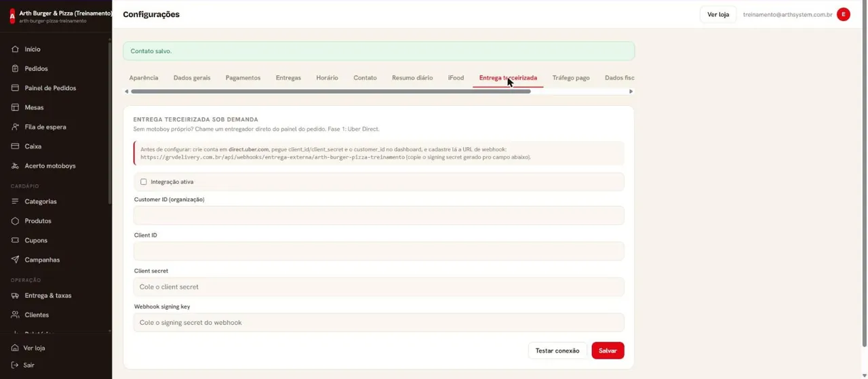868x379 pixels.
Task: Open Entrega & taxas menu item
Action: [x=47, y=296]
